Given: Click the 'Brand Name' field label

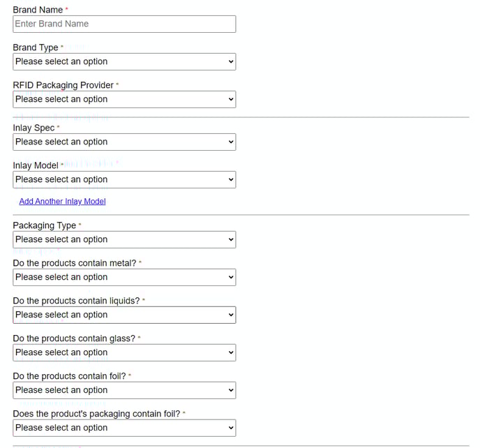Looking at the screenshot, I should point(38,10).
